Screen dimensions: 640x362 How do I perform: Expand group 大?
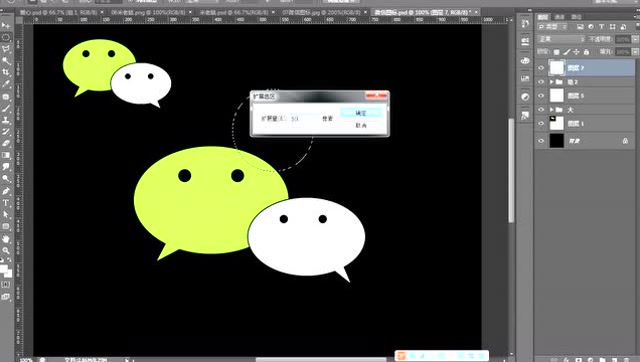[x=551, y=109]
